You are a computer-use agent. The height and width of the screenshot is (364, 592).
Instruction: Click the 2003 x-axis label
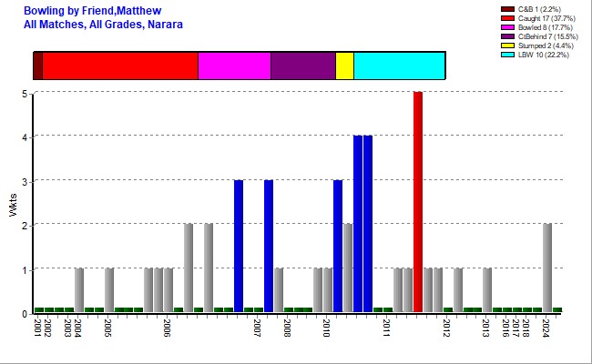(x=67, y=328)
